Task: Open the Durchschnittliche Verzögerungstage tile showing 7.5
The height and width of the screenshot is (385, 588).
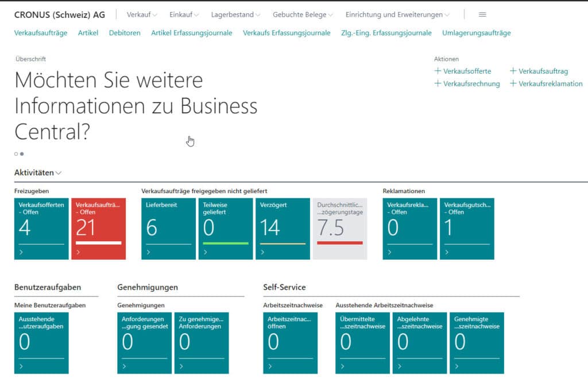Action: [340, 229]
